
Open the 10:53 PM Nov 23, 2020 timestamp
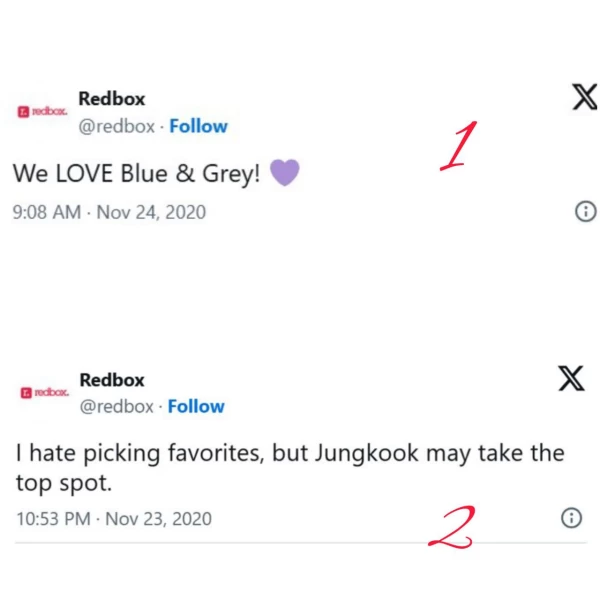coord(114,519)
